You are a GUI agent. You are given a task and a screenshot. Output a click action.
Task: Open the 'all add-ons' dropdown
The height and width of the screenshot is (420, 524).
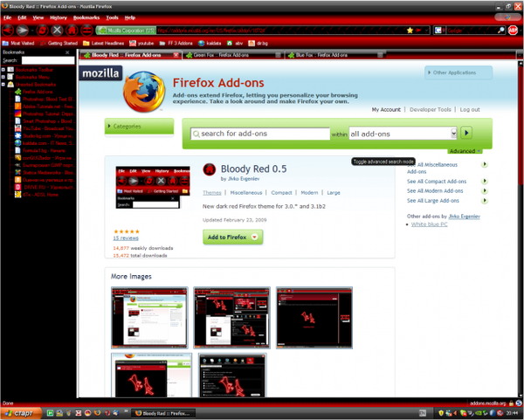click(403, 134)
